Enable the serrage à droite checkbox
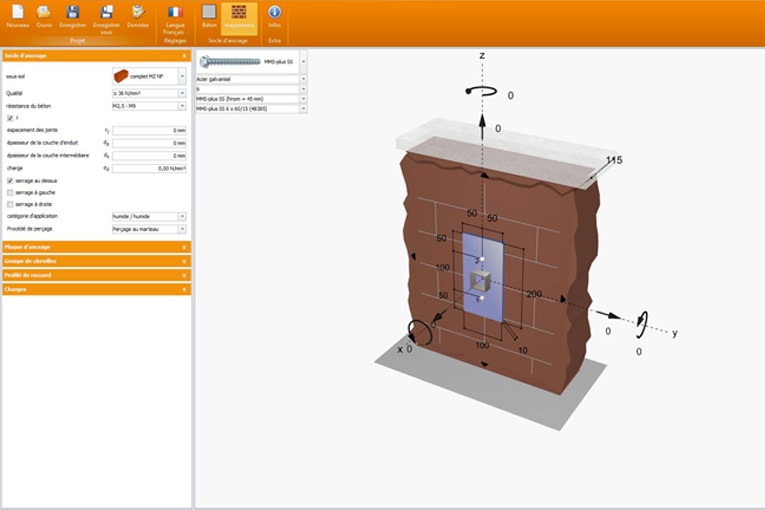 pos(10,204)
